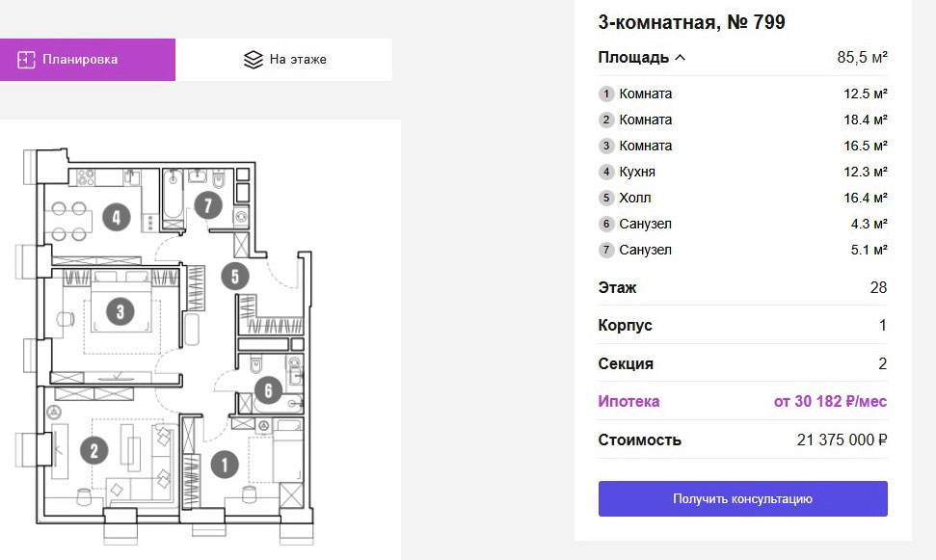Image resolution: width=936 pixels, height=560 pixels.
Task: Click the Площадь heading label
Action: click(x=633, y=57)
